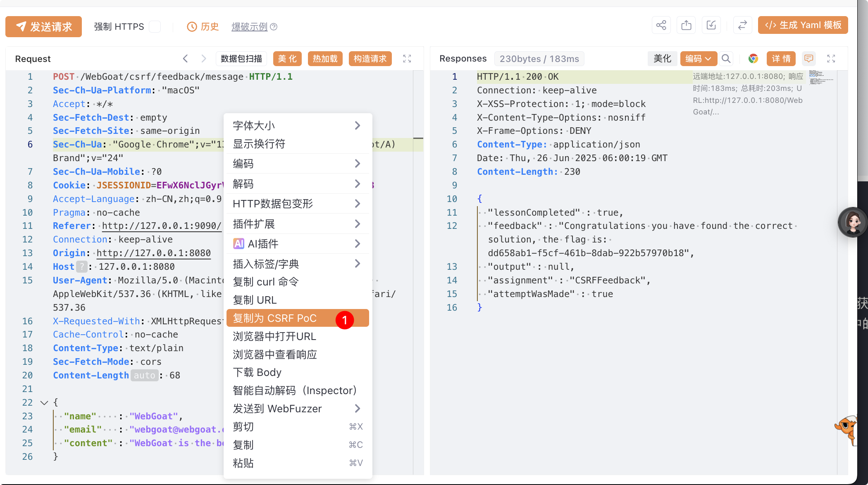This screenshot has height=485, width=868.
Task: Select 剪切 menu item
Action: click(x=298, y=427)
